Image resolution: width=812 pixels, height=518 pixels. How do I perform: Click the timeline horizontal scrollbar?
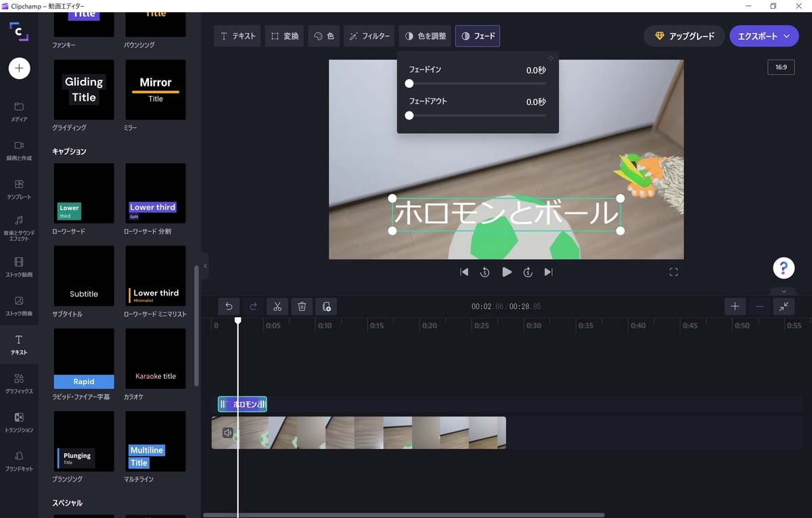click(403, 515)
